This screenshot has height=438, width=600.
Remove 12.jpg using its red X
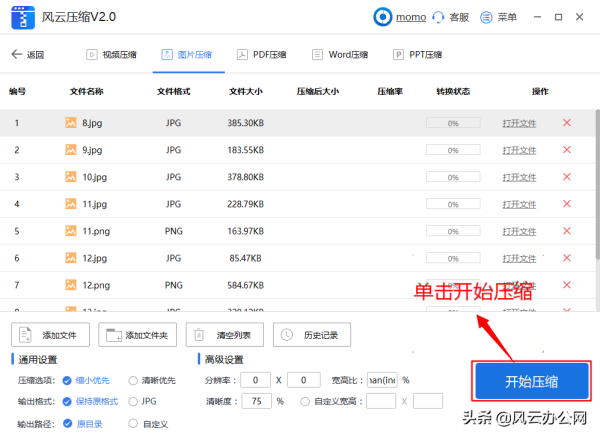pyautogui.click(x=567, y=258)
